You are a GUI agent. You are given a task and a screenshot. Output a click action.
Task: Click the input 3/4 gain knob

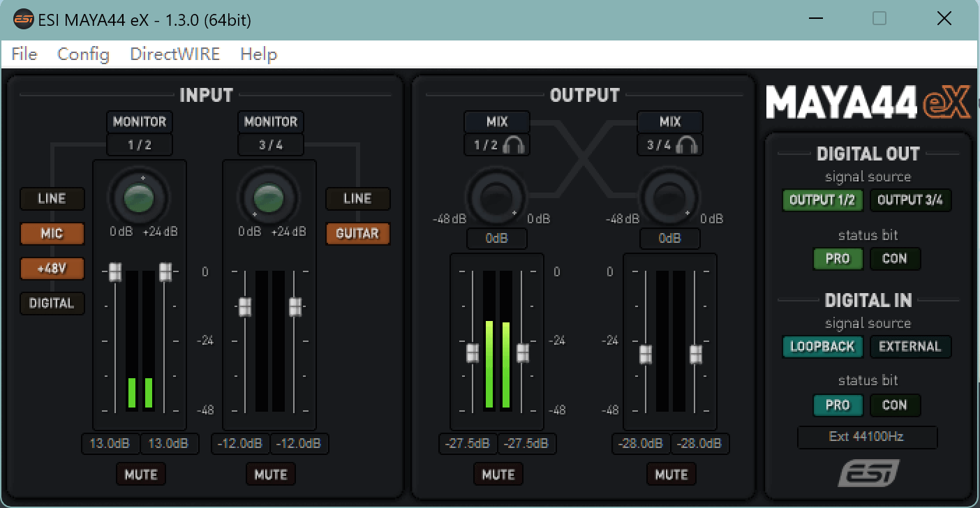[269, 197]
